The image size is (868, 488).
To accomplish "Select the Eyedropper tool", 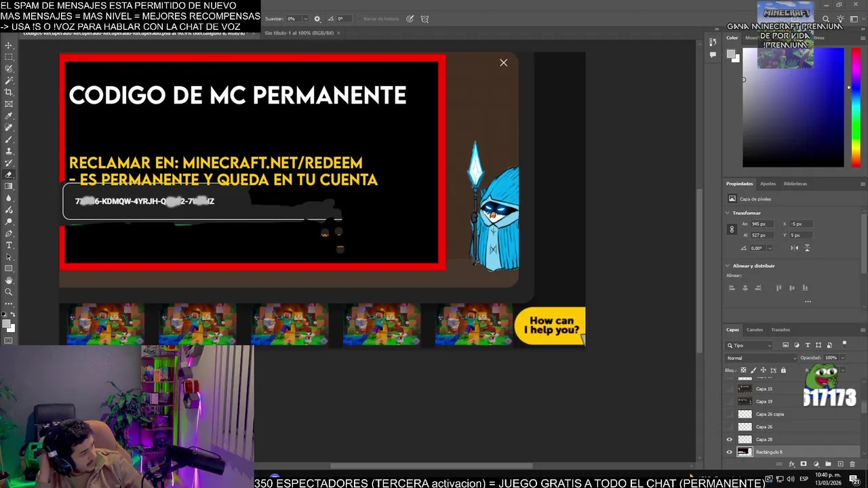I will click(x=9, y=116).
